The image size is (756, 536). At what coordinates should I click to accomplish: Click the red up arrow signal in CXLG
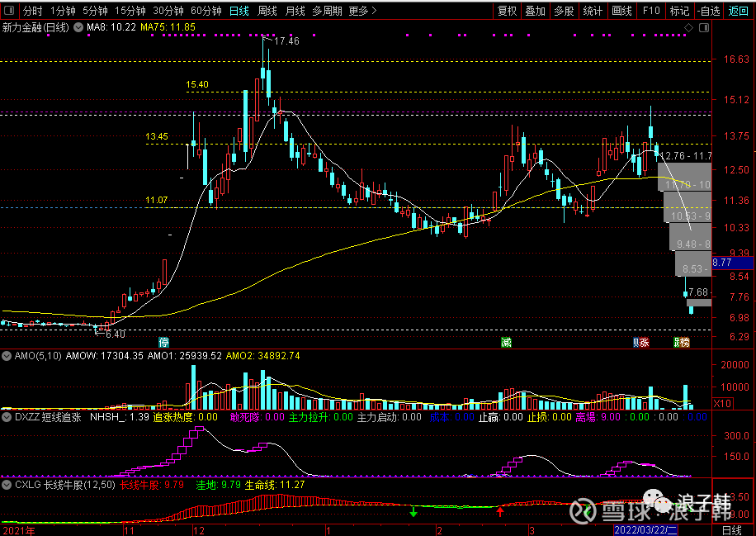point(499,512)
